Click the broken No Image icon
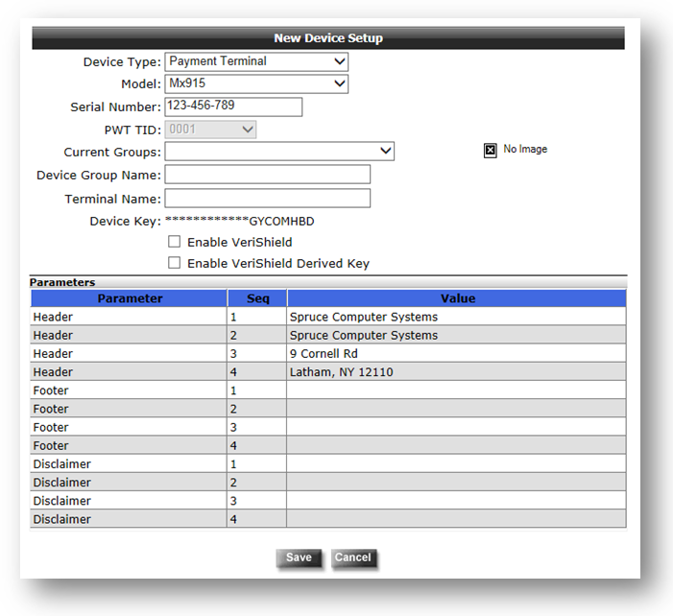The width and height of the screenshot is (673, 616). coord(491,150)
